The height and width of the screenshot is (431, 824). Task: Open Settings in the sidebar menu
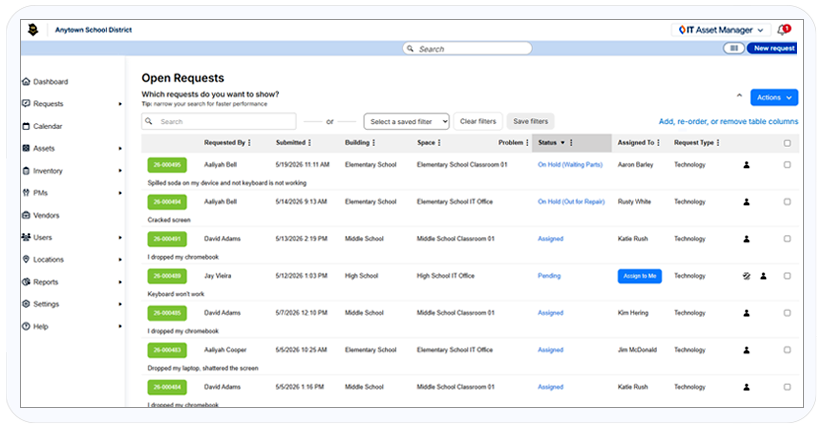[46, 304]
